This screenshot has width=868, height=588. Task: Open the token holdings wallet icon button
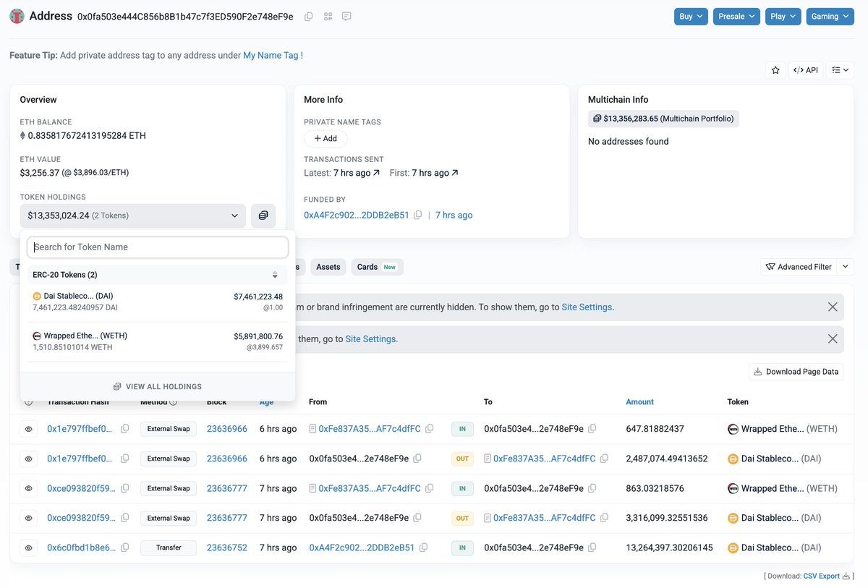[263, 216]
